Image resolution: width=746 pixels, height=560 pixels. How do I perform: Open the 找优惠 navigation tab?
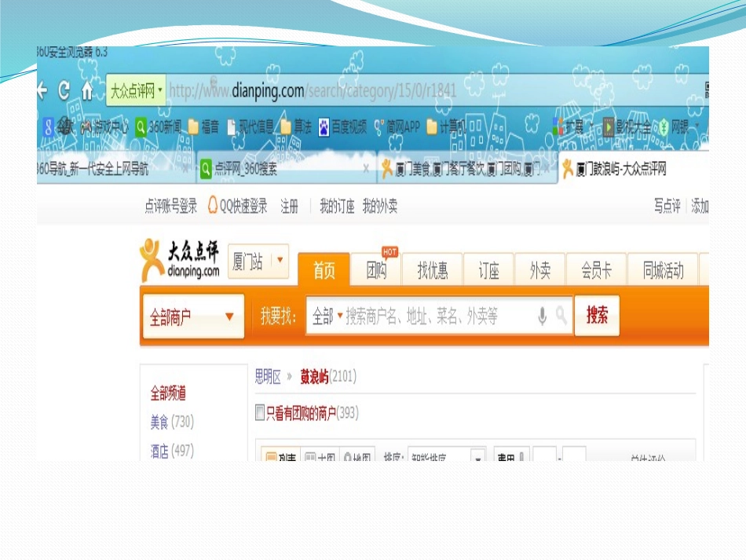(433, 269)
